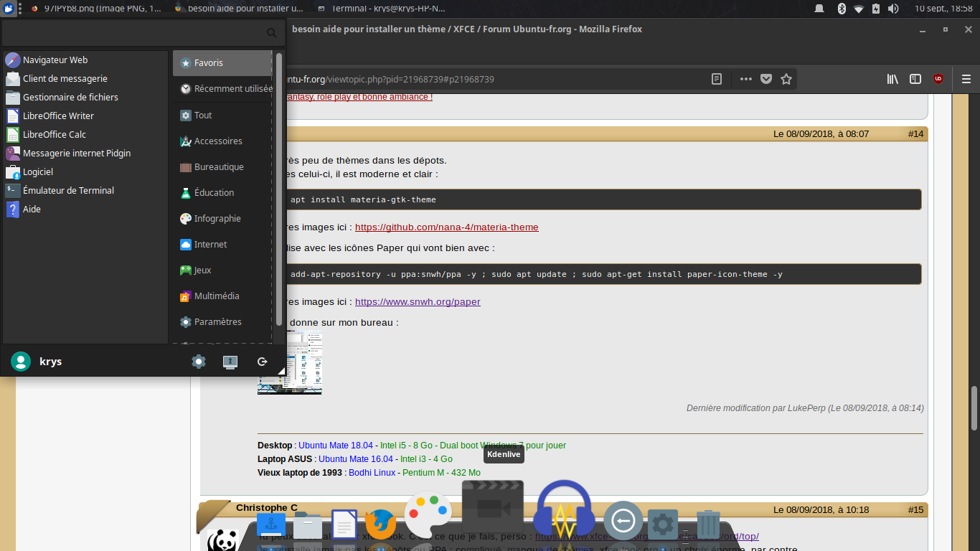Switch to 97IPYb8.png taskbar window
The height and width of the screenshot is (551, 980).
click(96, 9)
